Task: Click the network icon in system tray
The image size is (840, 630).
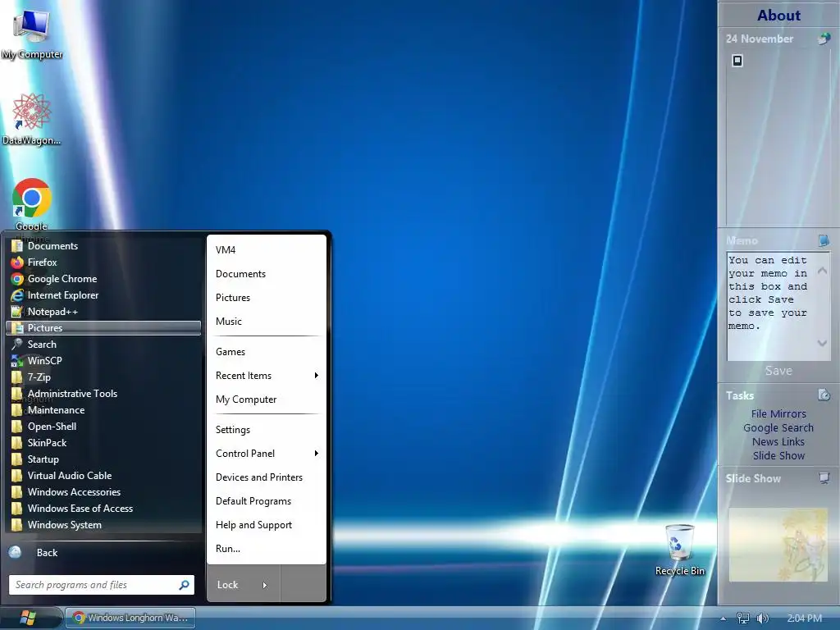Action: coord(743,619)
